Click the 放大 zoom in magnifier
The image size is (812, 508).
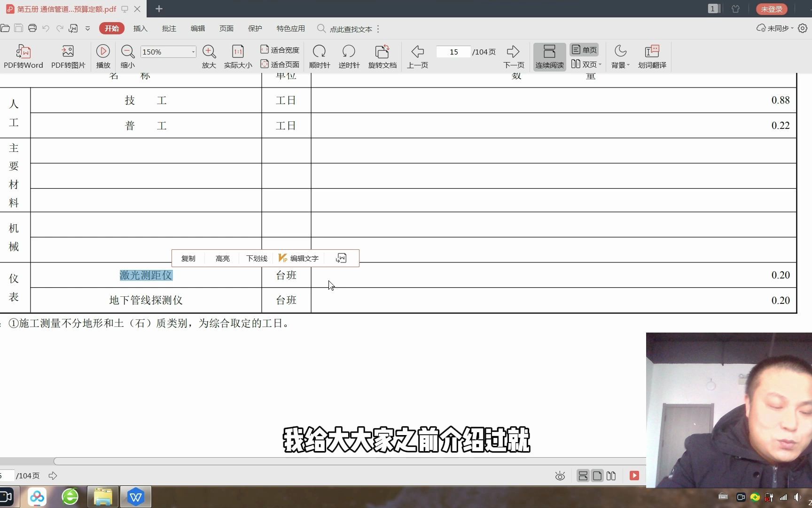click(209, 56)
